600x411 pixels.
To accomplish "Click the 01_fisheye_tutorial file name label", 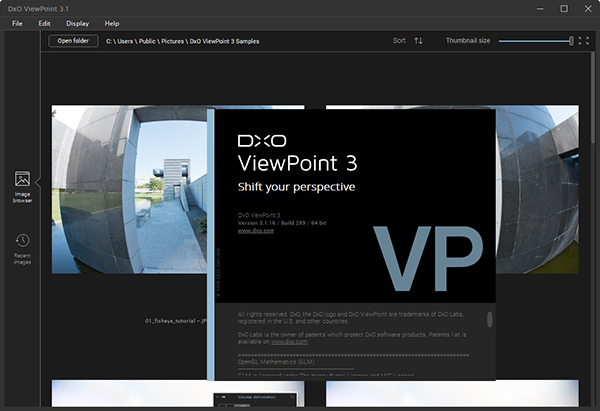I will tap(176, 321).
